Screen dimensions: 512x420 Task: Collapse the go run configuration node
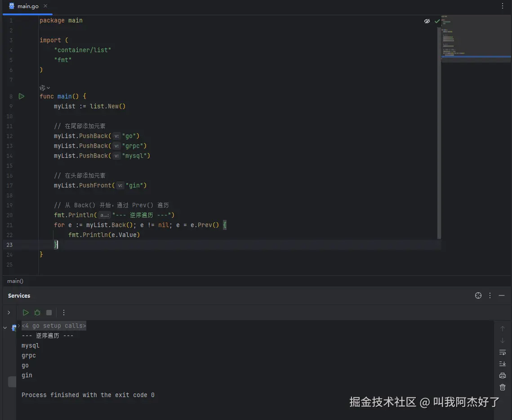pos(5,327)
